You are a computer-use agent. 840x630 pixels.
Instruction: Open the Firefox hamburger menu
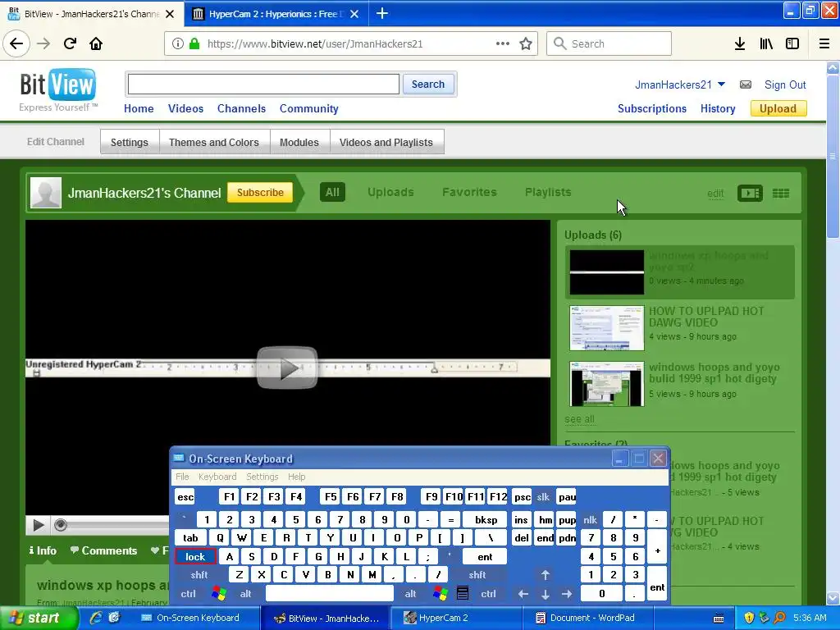(x=824, y=44)
